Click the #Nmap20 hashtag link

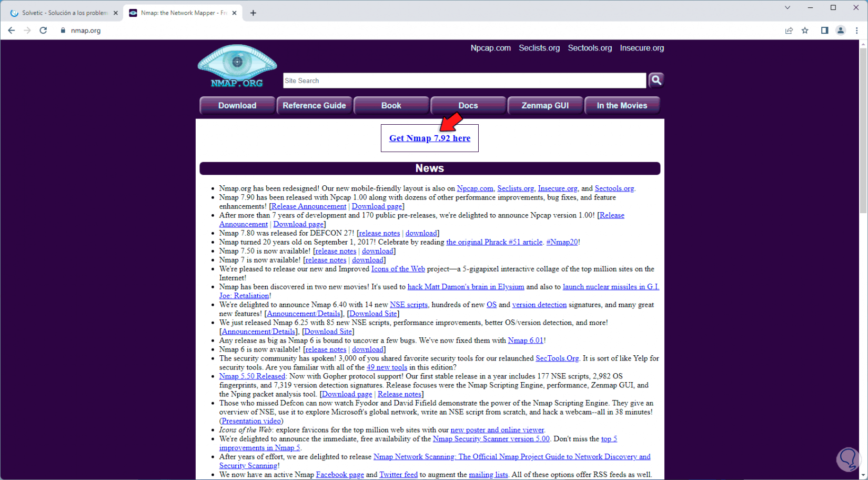click(562, 242)
